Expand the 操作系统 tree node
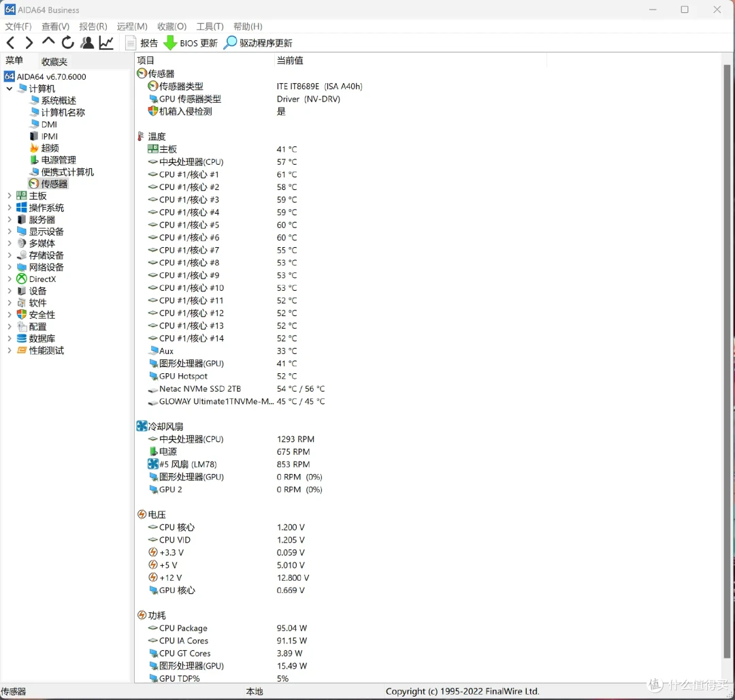735x700 pixels. pyautogui.click(x=9, y=208)
